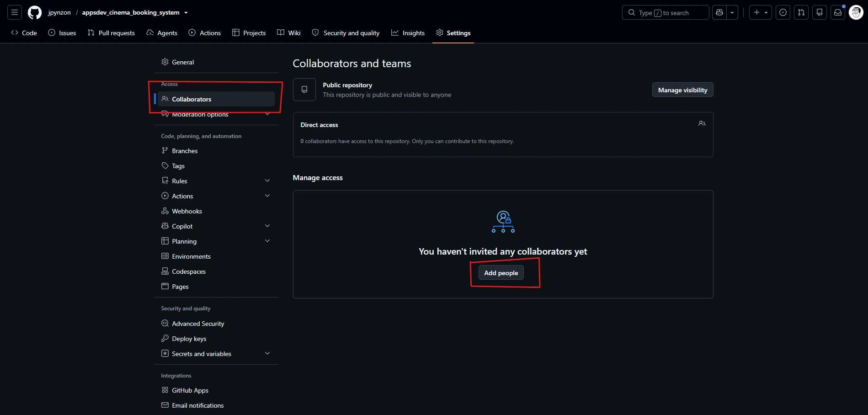Open Environments settings
The width and height of the screenshot is (868, 415).
point(216,256)
